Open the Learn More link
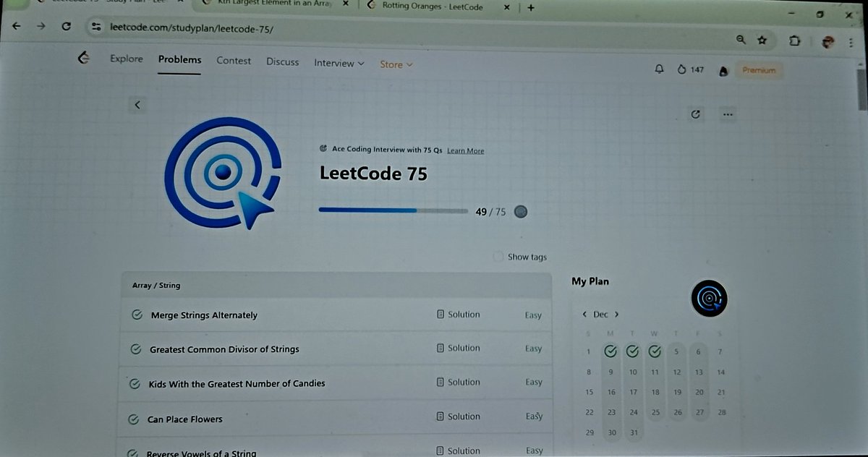This screenshot has height=457, width=868. coord(466,150)
